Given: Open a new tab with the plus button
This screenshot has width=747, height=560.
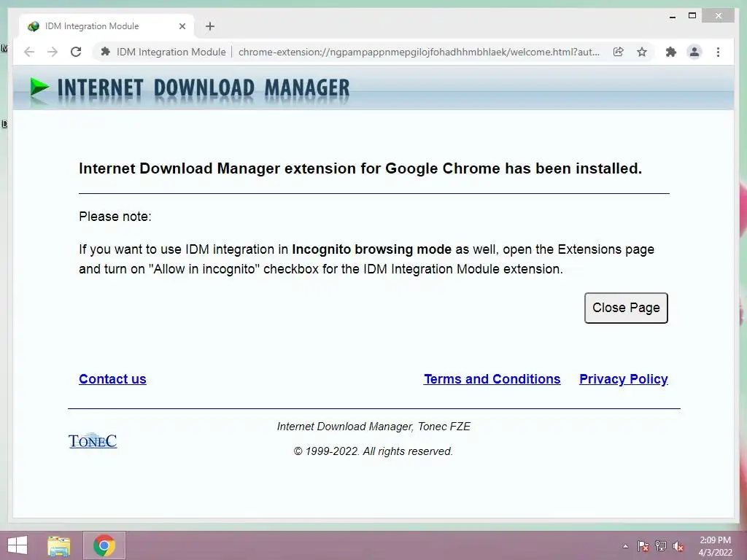Looking at the screenshot, I should (x=210, y=26).
